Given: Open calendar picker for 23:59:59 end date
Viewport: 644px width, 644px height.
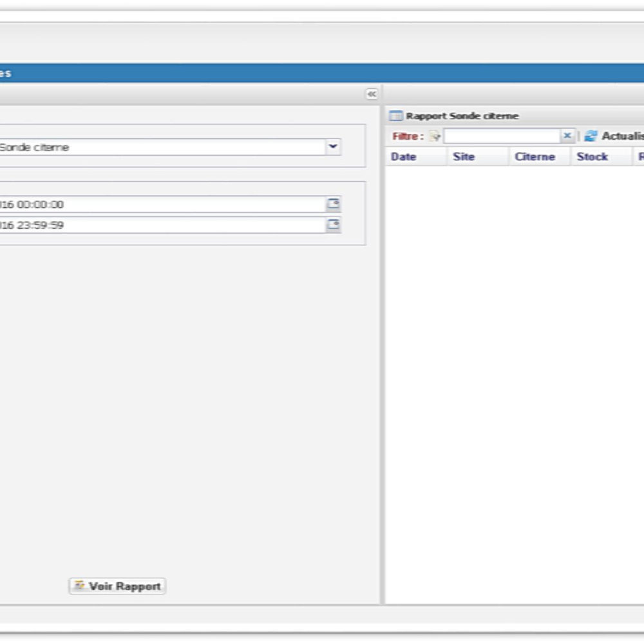Looking at the screenshot, I should [333, 225].
